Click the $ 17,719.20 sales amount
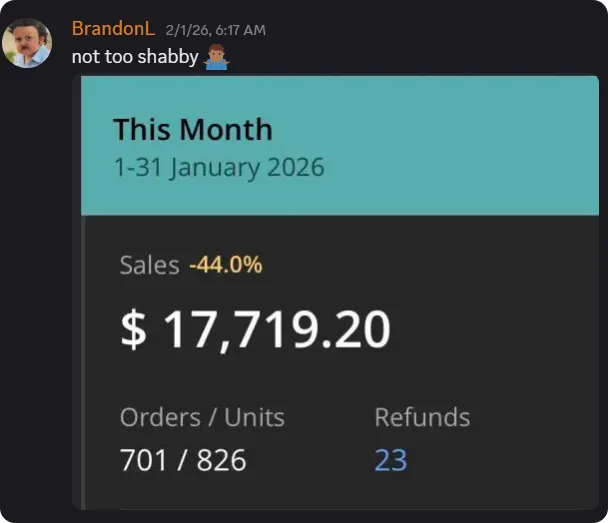This screenshot has width=608, height=523. tap(255, 330)
